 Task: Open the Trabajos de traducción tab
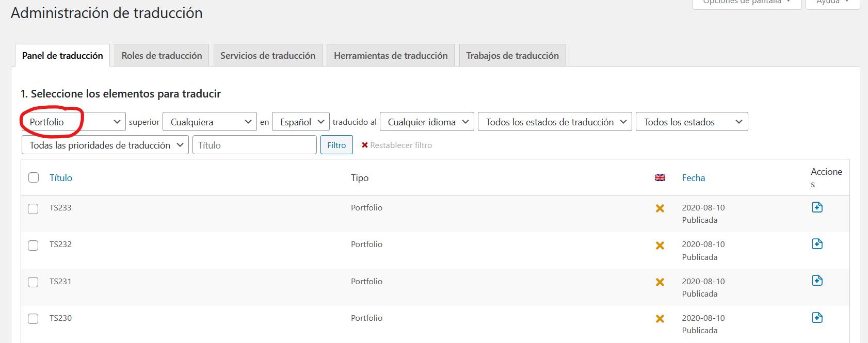[512, 56]
